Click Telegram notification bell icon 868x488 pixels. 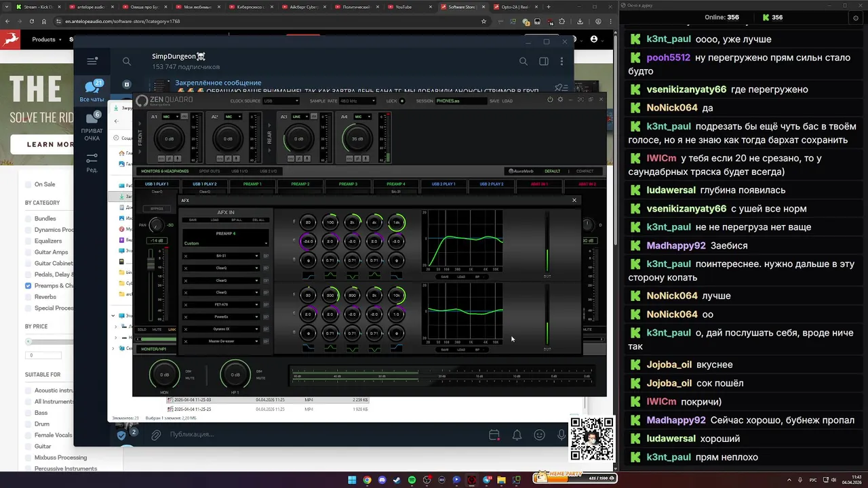tap(517, 434)
